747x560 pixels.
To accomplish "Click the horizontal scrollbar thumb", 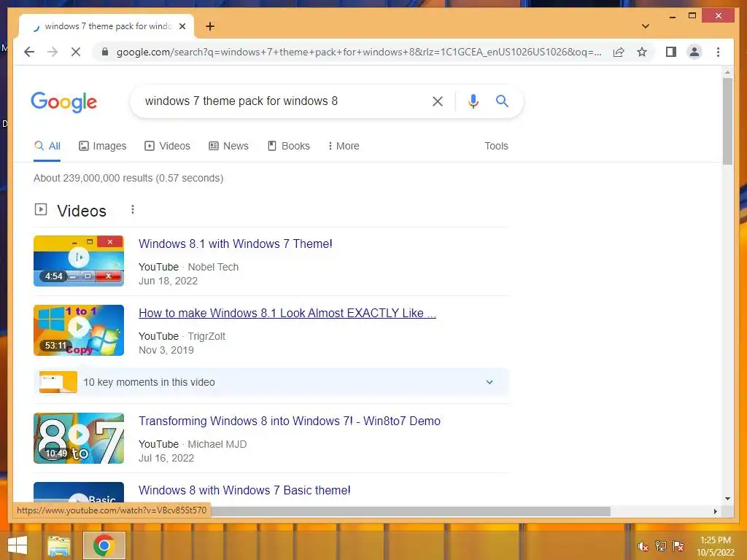I will [410, 511].
